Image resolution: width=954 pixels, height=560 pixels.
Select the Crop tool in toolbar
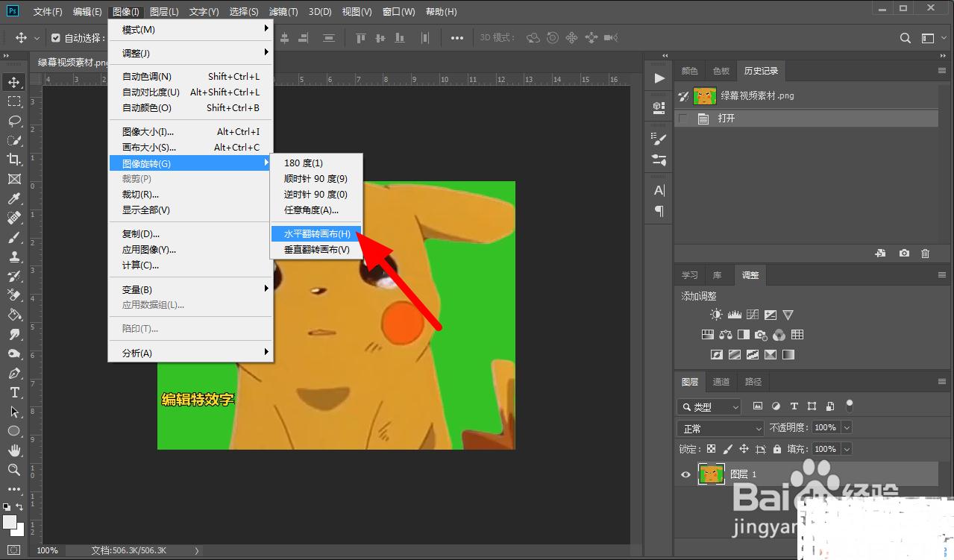click(14, 160)
